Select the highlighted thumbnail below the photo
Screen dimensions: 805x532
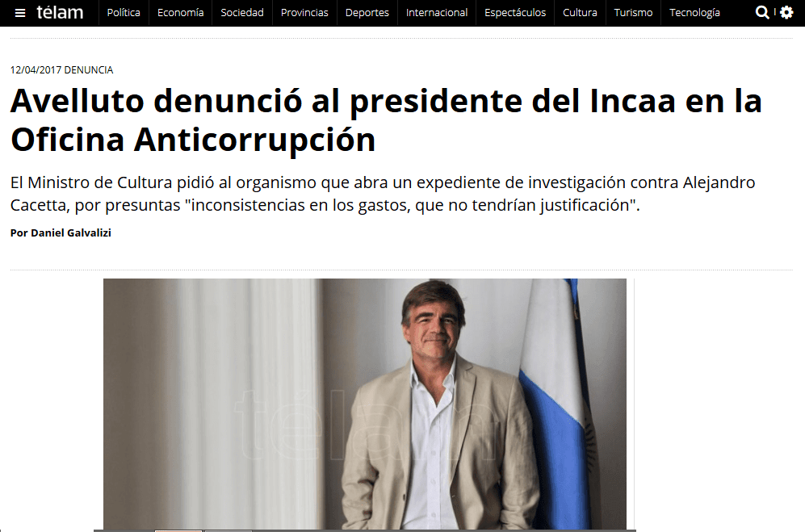[178, 530]
